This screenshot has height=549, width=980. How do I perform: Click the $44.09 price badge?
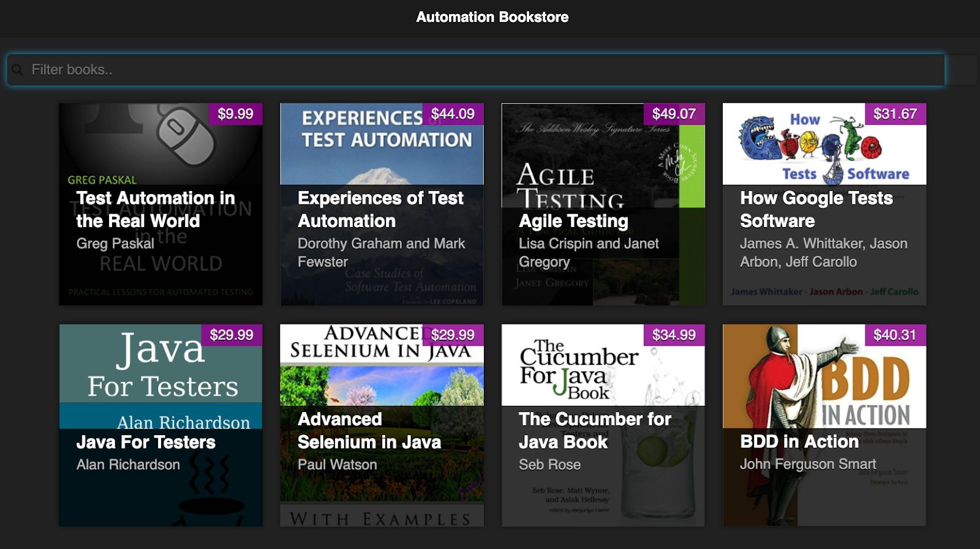[453, 114]
